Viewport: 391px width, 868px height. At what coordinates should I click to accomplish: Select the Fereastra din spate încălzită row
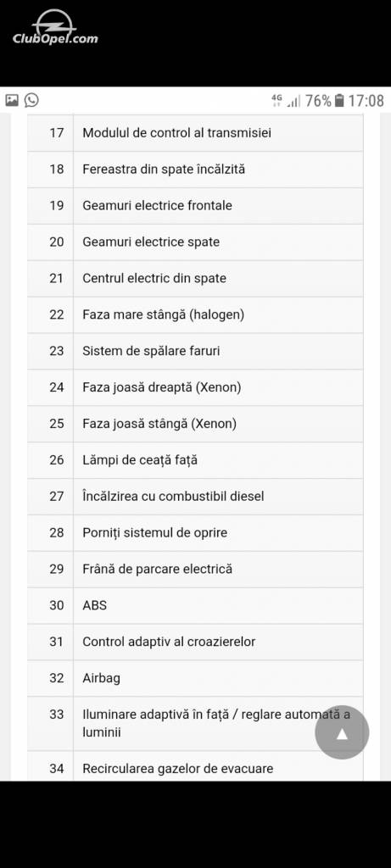(195, 170)
